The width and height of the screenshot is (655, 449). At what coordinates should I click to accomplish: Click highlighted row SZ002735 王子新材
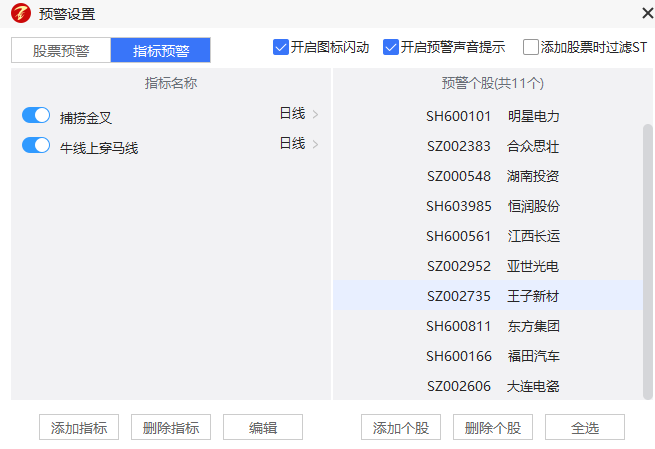click(488, 296)
